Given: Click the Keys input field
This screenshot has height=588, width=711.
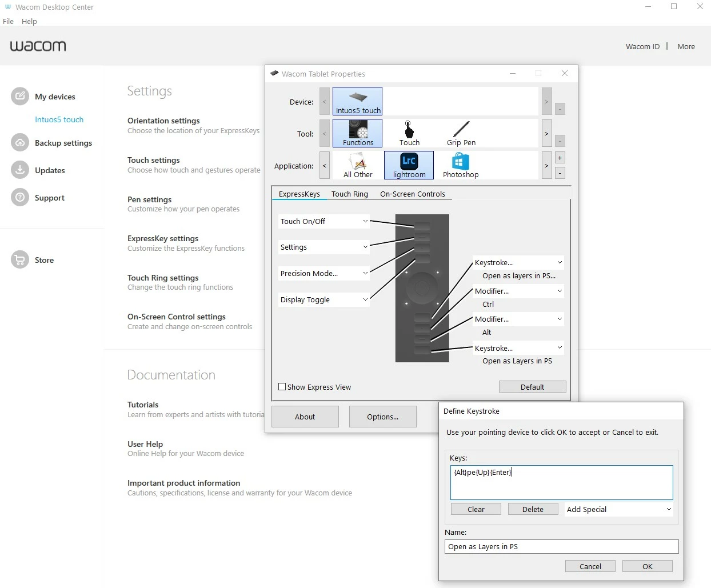Looking at the screenshot, I should [x=562, y=482].
